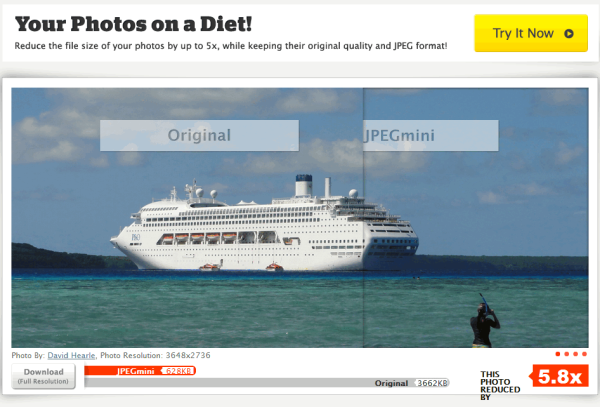This screenshot has height=407, width=600.
Task: Click the Try It Now button
Action: [x=531, y=33]
